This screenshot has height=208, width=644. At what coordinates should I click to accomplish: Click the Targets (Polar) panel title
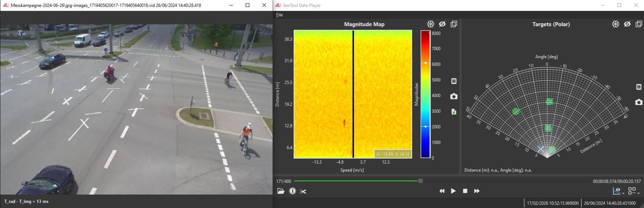coord(551,24)
